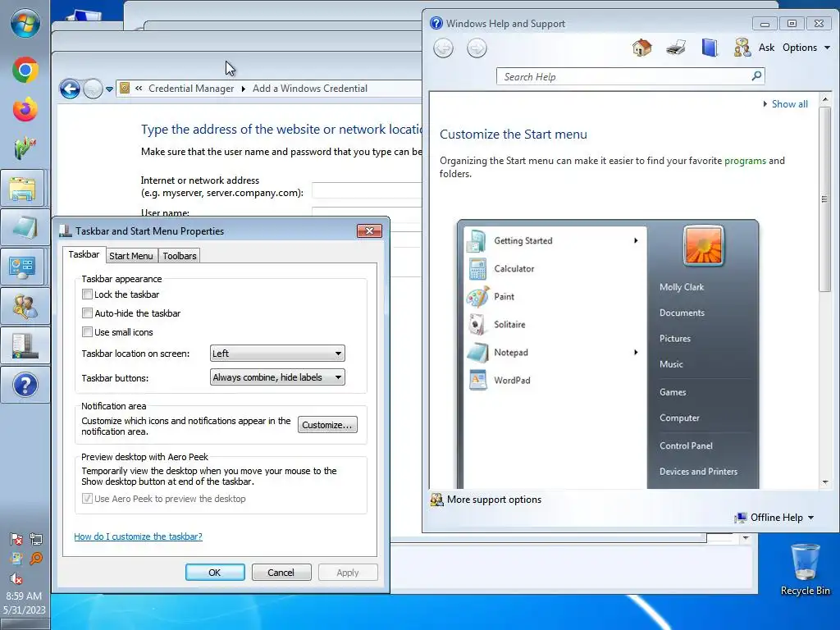Click the orange magnifier tray icon

36,559
